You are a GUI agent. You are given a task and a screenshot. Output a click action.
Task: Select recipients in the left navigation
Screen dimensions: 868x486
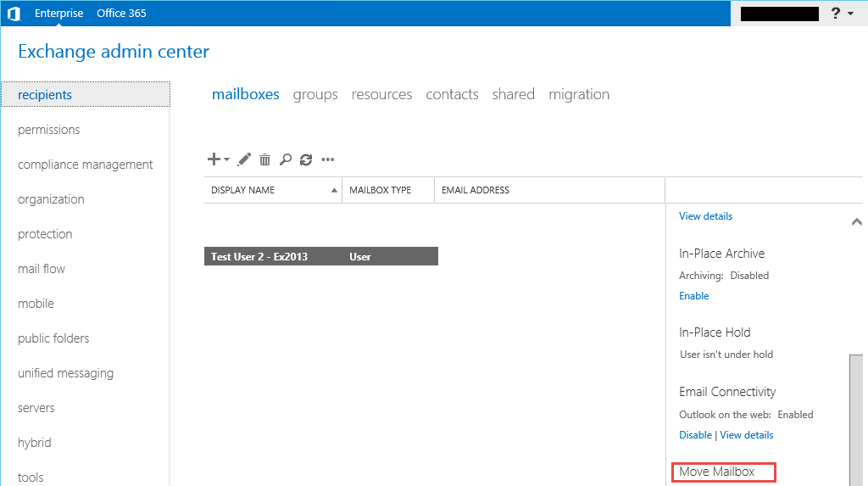(x=86, y=95)
